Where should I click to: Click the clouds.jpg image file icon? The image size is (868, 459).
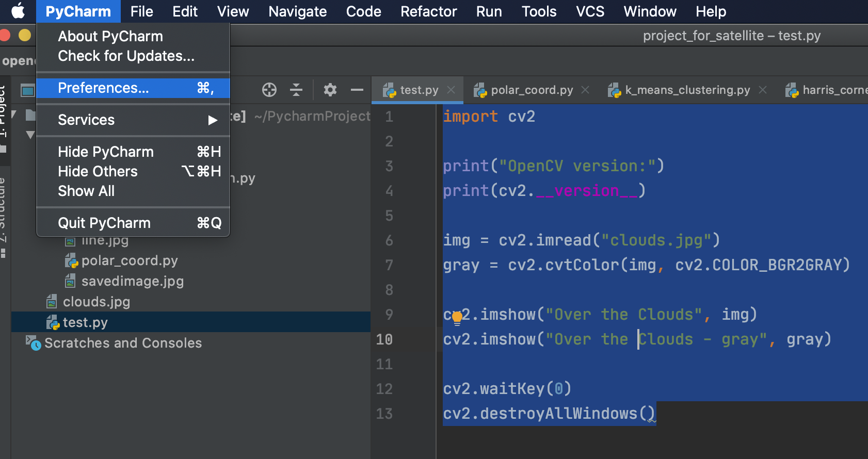coord(52,302)
